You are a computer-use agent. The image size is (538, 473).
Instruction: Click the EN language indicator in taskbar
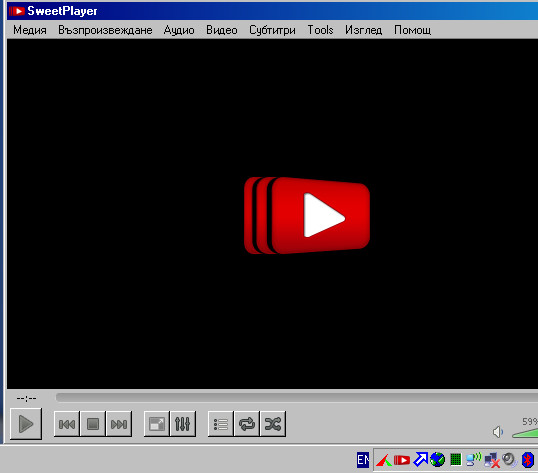point(363,460)
